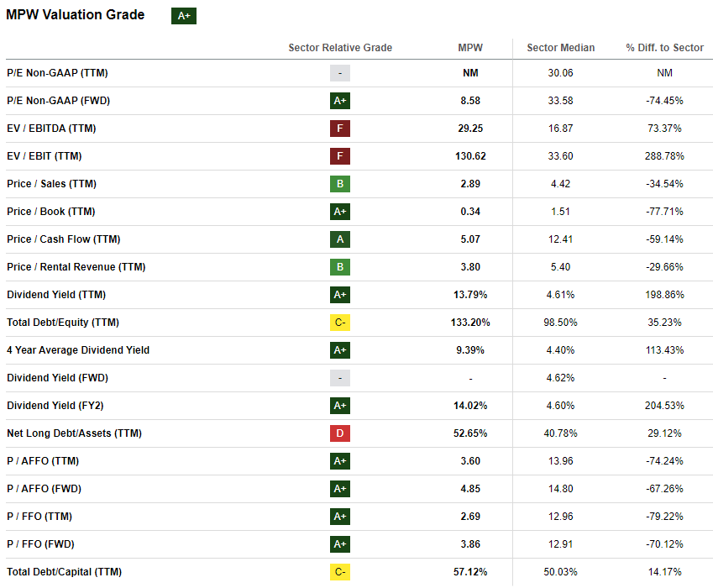This screenshot has width=713, height=588.
Task: Select the gray dash badge for Dividend Yield (FWD)
Action: pyautogui.click(x=340, y=378)
